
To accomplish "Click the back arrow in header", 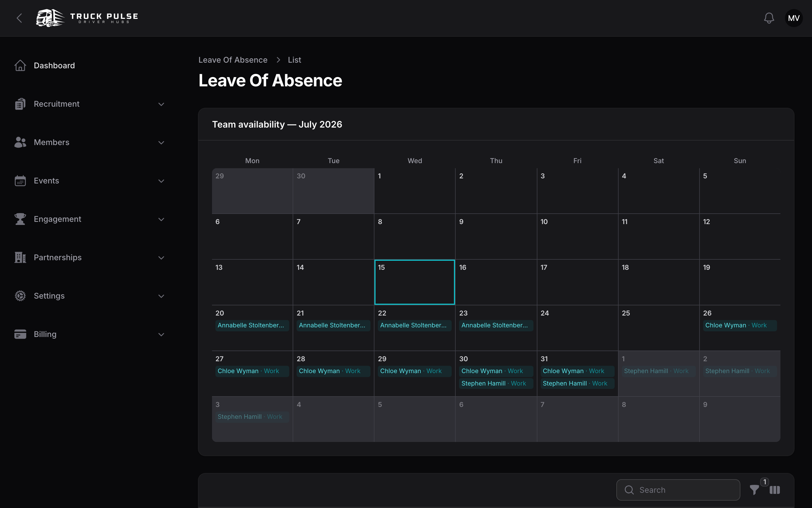I will coord(19,18).
